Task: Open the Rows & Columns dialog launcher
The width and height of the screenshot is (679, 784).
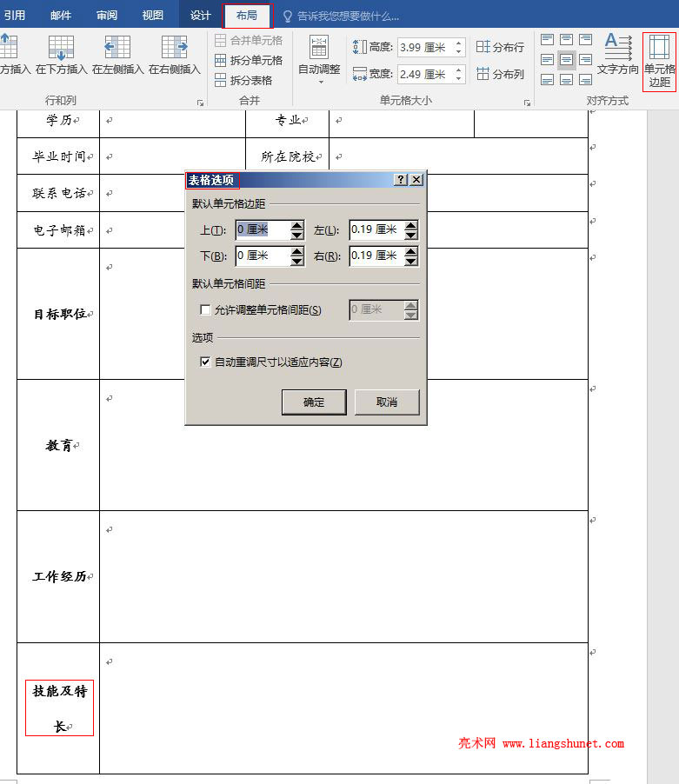Action: pyautogui.click(x=201, y=103)
